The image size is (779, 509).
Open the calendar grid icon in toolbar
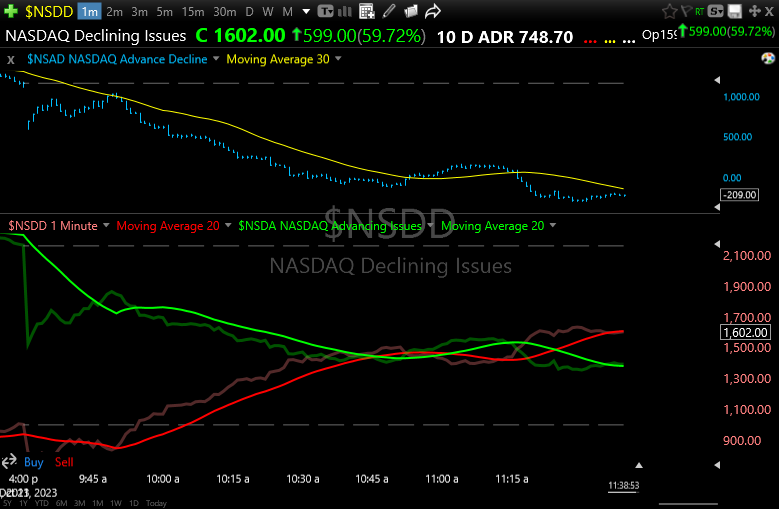click(366, 12)
